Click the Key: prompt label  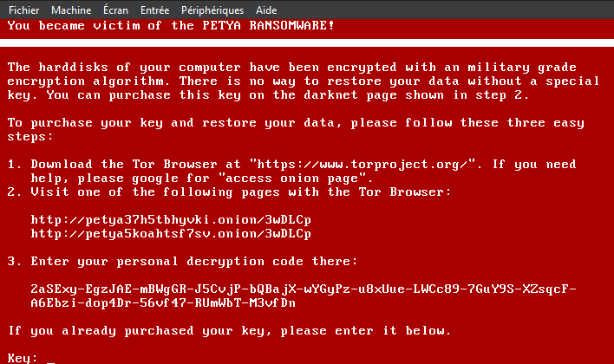[x=23, y=358]
